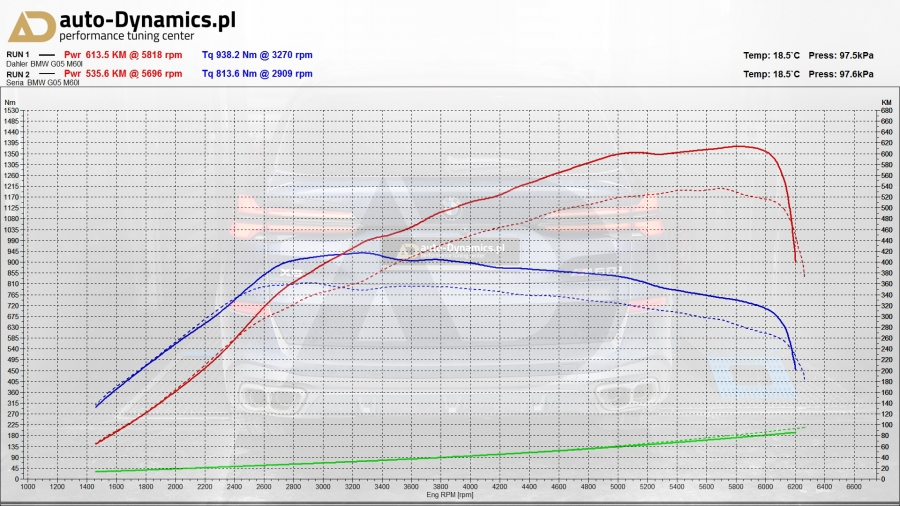Click the Tq 938.2 Nm @ 3270 rpm readout
This screenshot has height=506, width=900.
tap(257, 54)
